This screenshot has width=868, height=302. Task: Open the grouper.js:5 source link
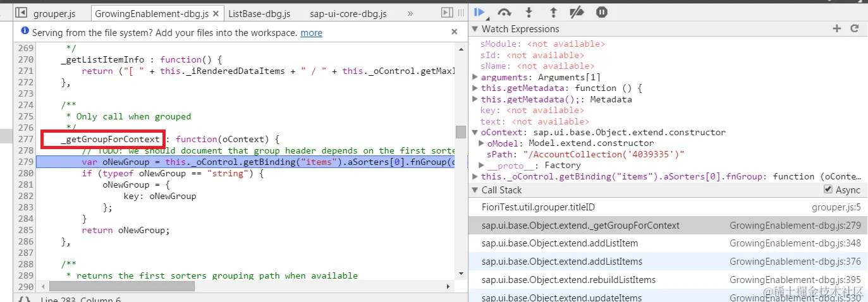(836, 207)
